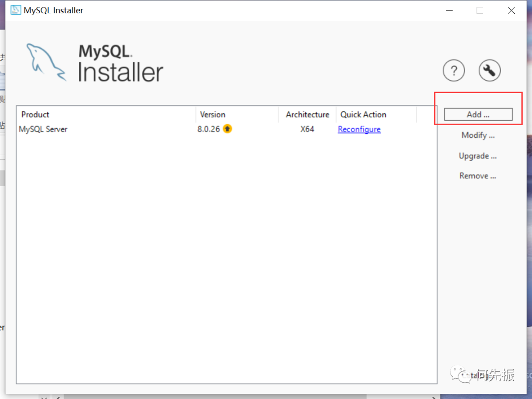Click the Modify ... button
Image resolution: width=532 pixels, height=399 pixels.
[478, 135]
